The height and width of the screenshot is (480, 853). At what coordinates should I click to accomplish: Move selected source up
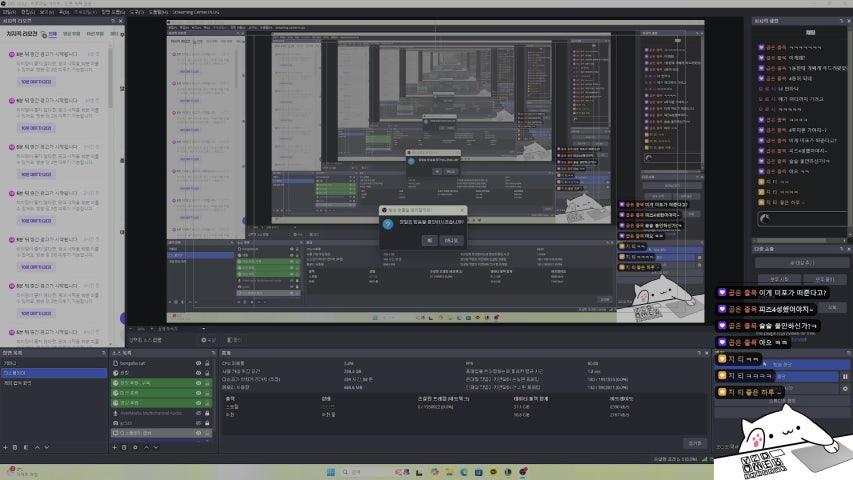click(x=146, y=447)
